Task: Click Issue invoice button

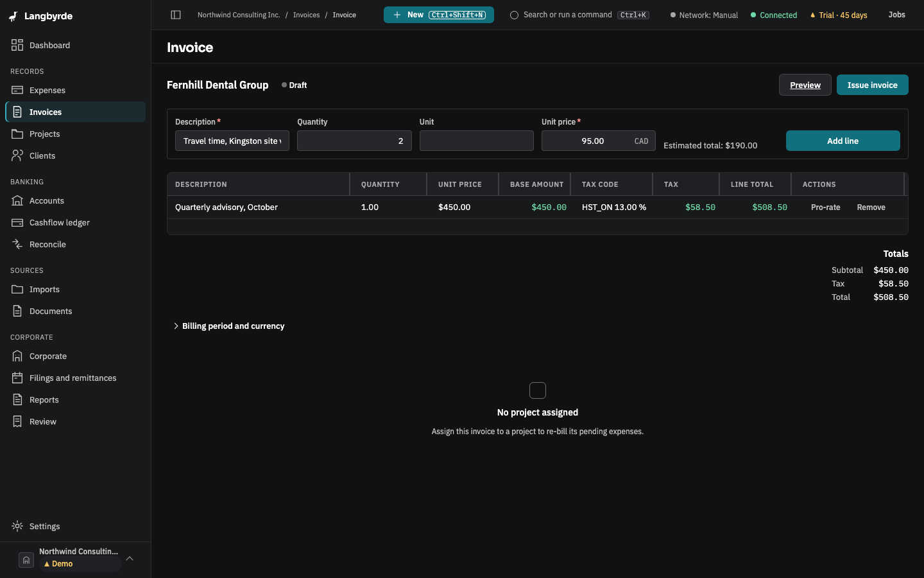Action: click(x=873, y=85)
